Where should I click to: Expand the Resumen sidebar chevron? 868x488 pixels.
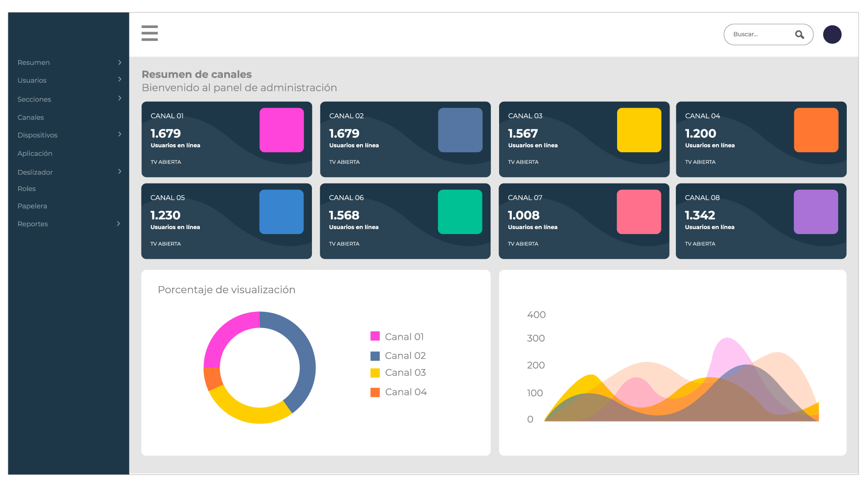click(120, 62)
